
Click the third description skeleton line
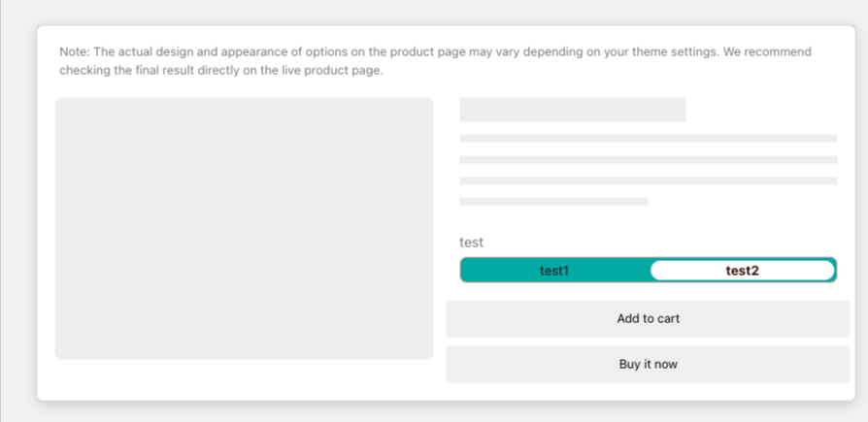point(648,181)
